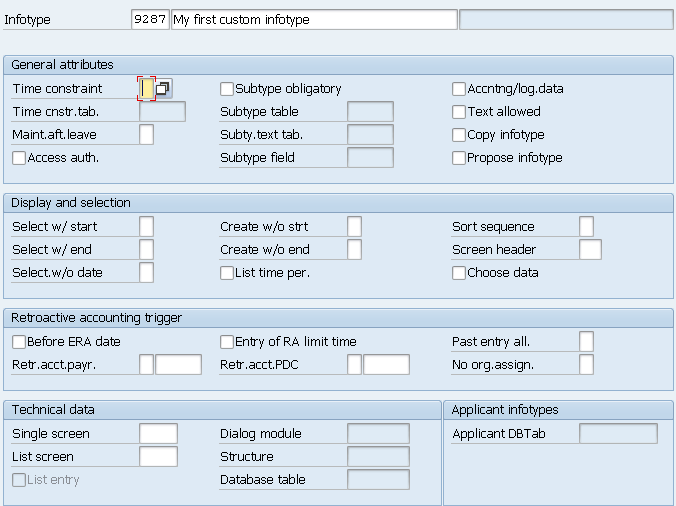Image resolution: width=676 pixels, height=506 pixels.
Task: Click the No org.assign. field
Action: [586, 365]
